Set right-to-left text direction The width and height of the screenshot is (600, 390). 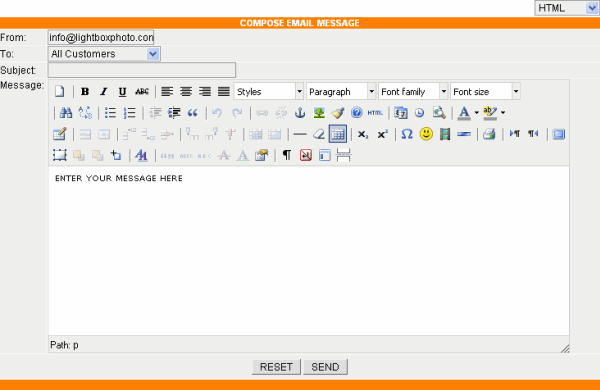click(533, 134)
